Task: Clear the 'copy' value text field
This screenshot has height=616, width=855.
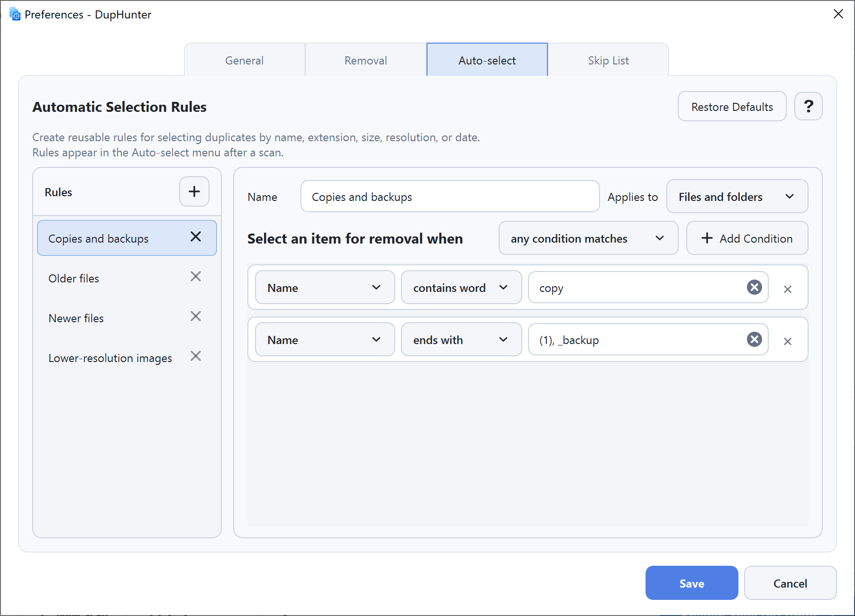Action: click(755, 287)
